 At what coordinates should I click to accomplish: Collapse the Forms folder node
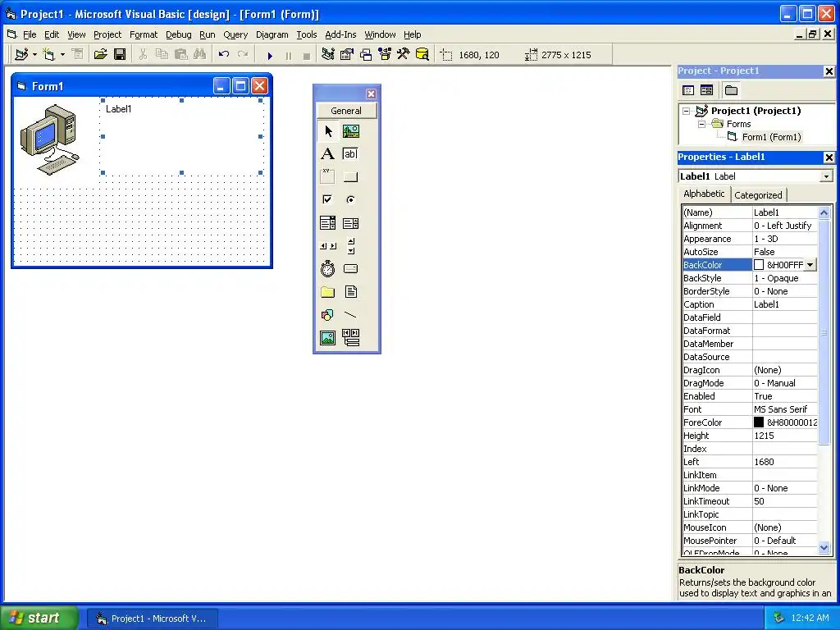pyautogui.click(x=701, y=125)
